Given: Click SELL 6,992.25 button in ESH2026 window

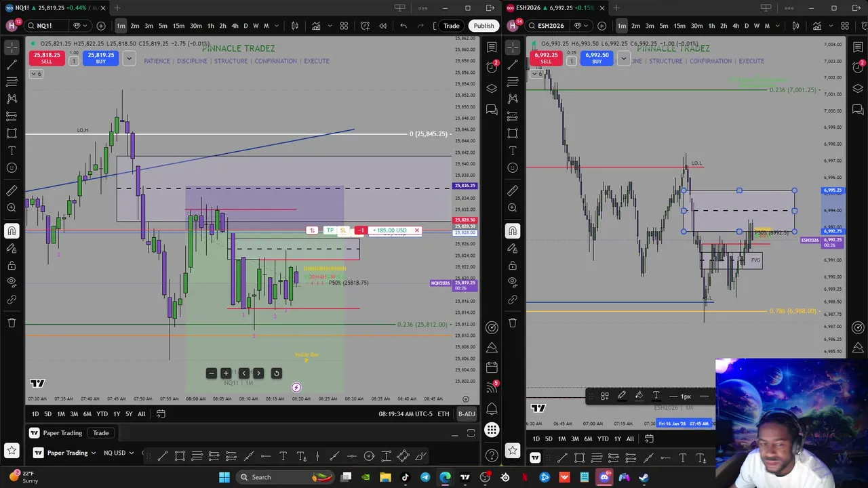Looking at the screenshot, I should click(x=546, y=58).
